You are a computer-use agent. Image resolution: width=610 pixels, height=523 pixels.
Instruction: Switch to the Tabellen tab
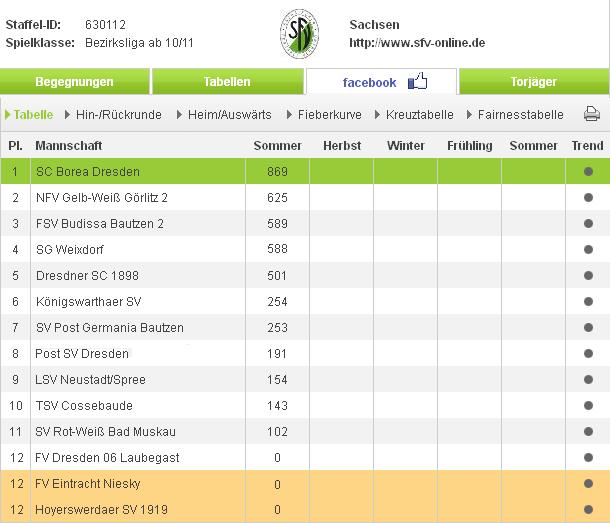pos(228,81)
